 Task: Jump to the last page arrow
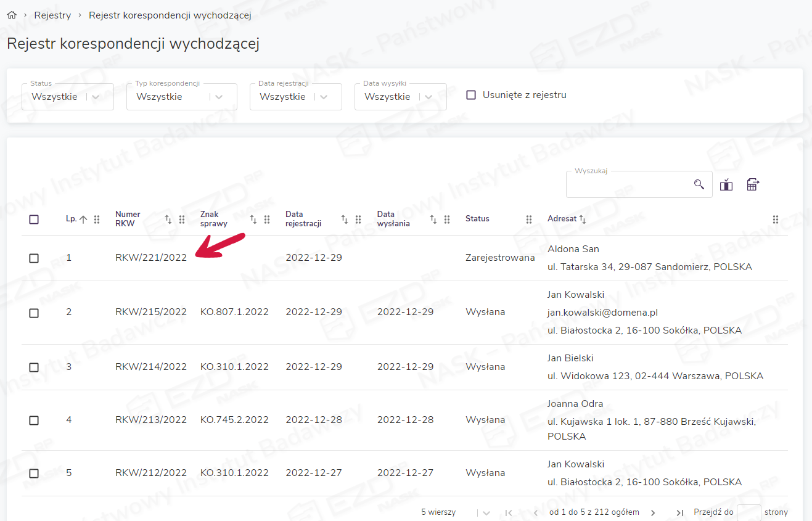click(x=679, y=512)
